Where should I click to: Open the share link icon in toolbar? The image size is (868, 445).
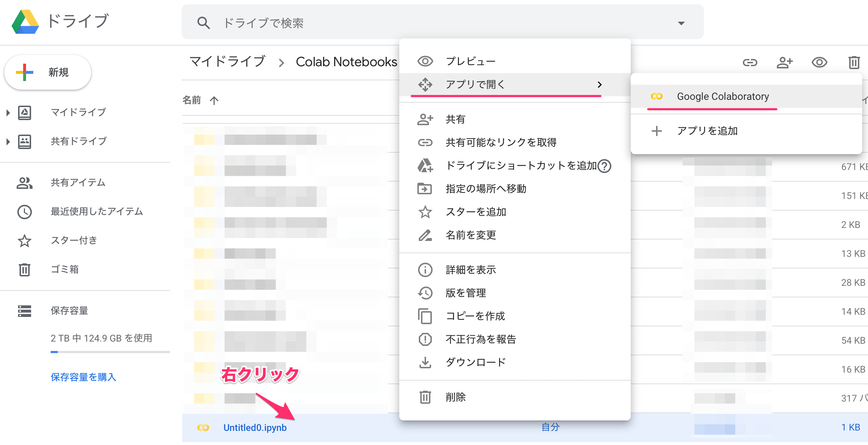(750, 62)
